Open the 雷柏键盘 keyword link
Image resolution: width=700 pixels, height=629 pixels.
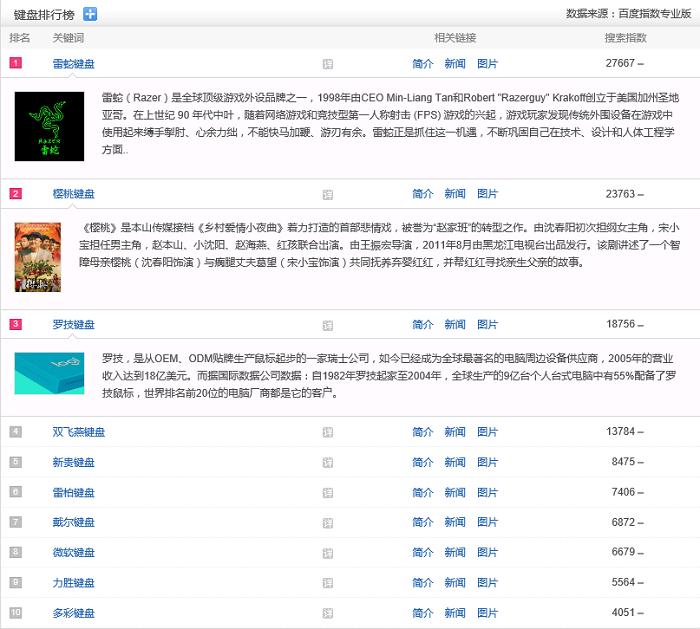click(74, 493)
